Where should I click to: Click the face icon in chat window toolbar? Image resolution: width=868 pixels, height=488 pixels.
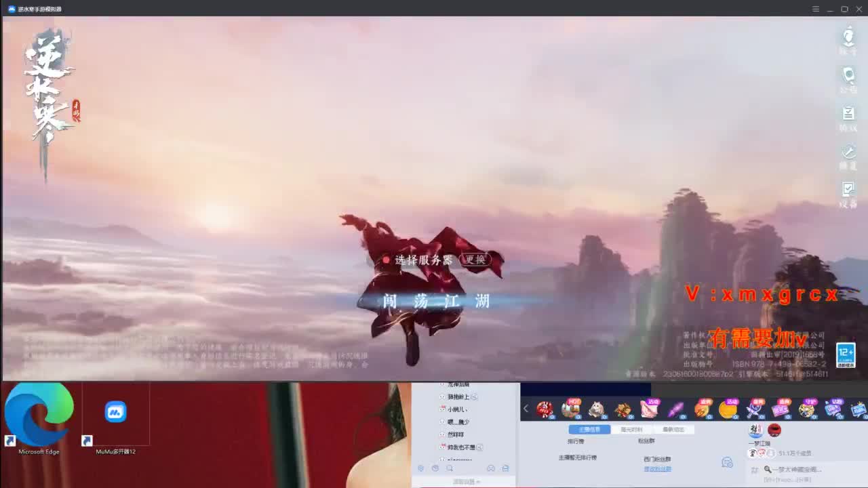pos(491,468)
